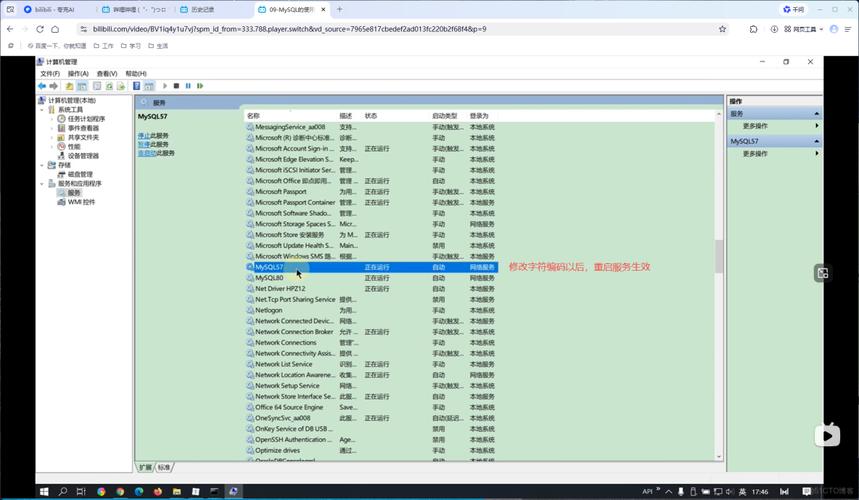Collapse the 服务和应用程序 tree node

[42, 183]
